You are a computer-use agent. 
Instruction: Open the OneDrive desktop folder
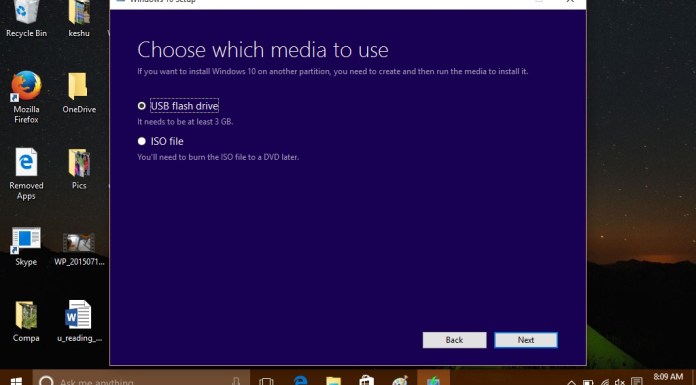(79, 92)
